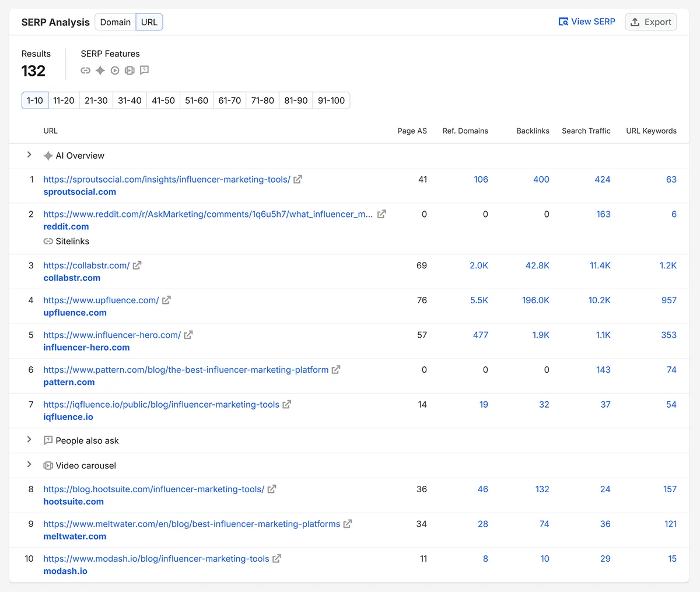Select results range 61-70
Screen dimensions: 700x592
tap(230, 100)
